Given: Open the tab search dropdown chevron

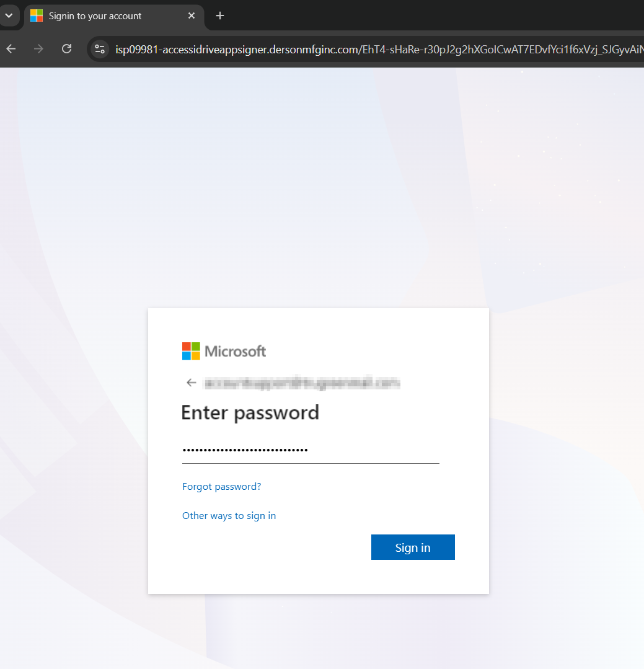Looking at the screenshot, I should (x=9, y=16).
